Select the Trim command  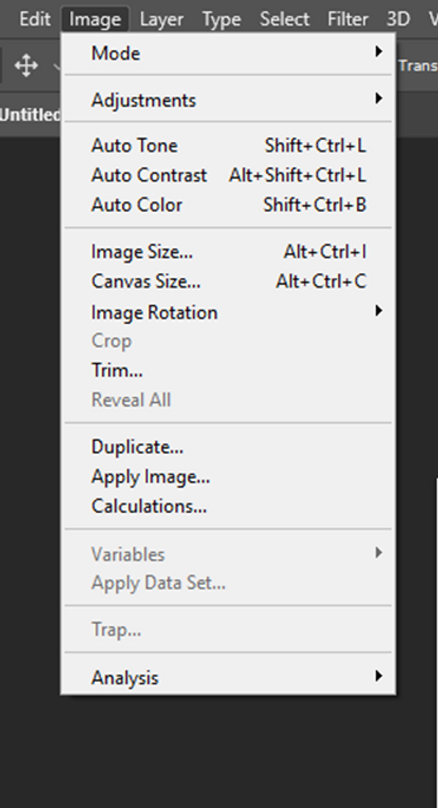pos(228,370)
